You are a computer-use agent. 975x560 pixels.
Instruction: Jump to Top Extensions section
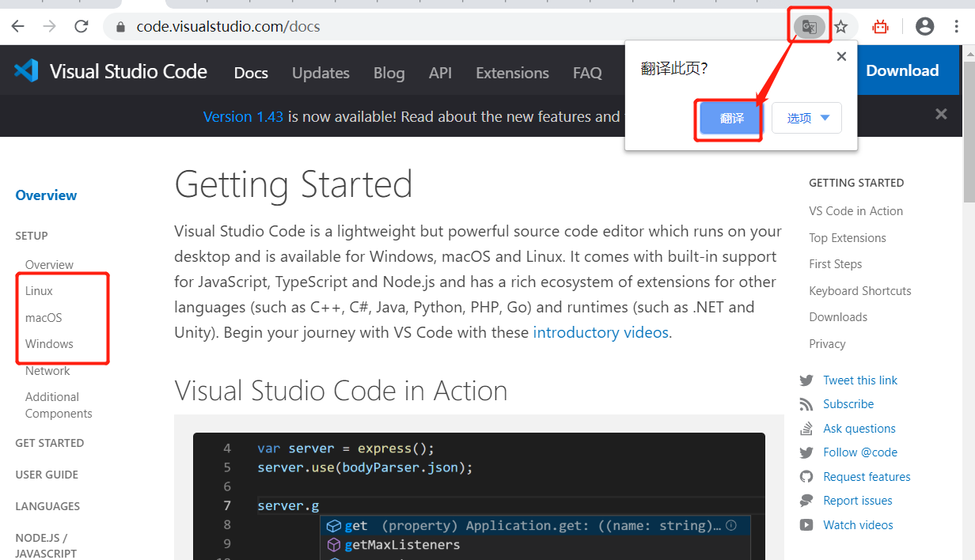coord(848,238)
